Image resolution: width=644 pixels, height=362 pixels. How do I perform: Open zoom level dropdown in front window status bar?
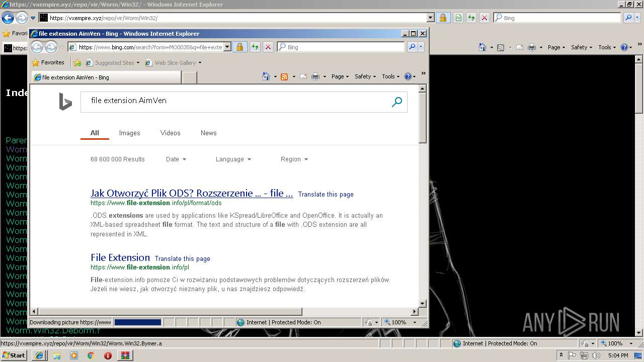point(415,322)
